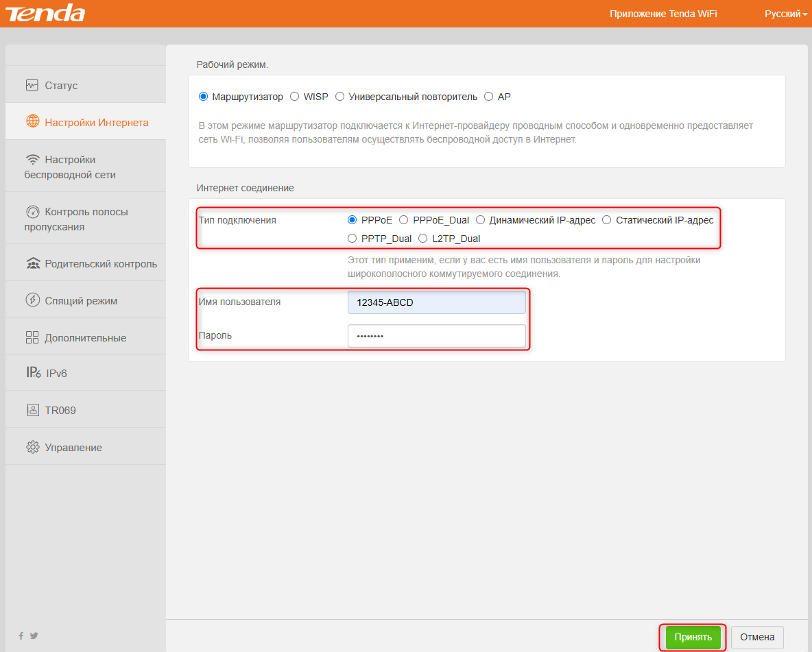The height and width of the screenshot is (652, 812).
Task: Click the Отмена button
Action: coord(757,637)
